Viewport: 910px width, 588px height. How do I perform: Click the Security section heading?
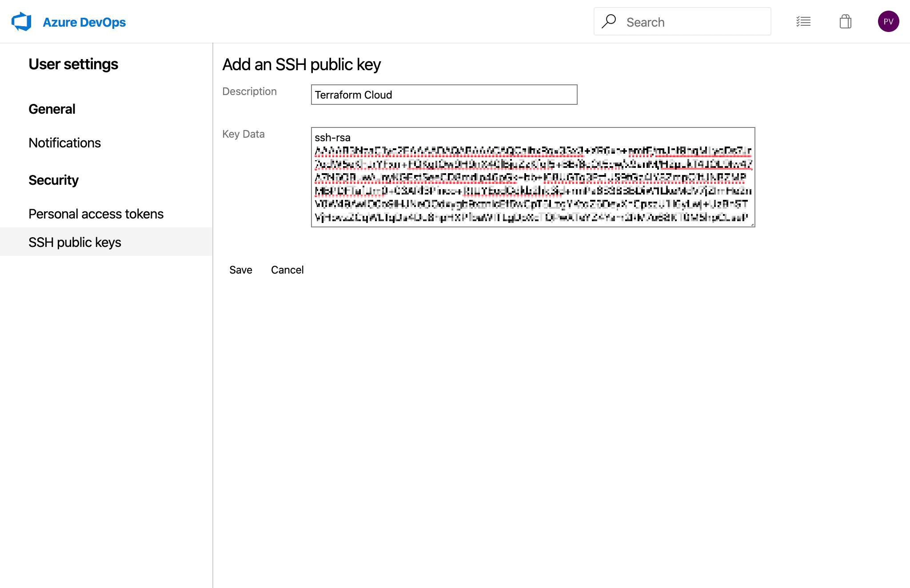click(53, 180)
